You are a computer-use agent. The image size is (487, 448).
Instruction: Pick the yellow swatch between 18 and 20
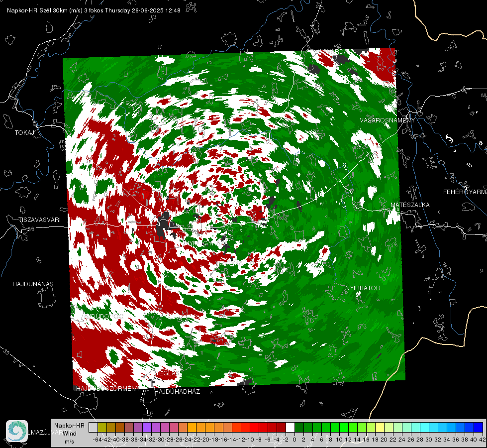point(380,427)
